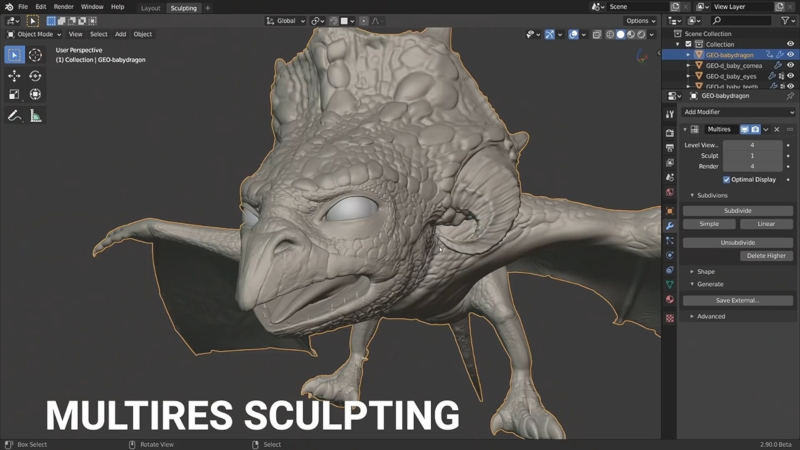This screenshot has height=450, width=800.
Task: Toggle Optimal Display checkbox
Action: (x=727, y=180)
